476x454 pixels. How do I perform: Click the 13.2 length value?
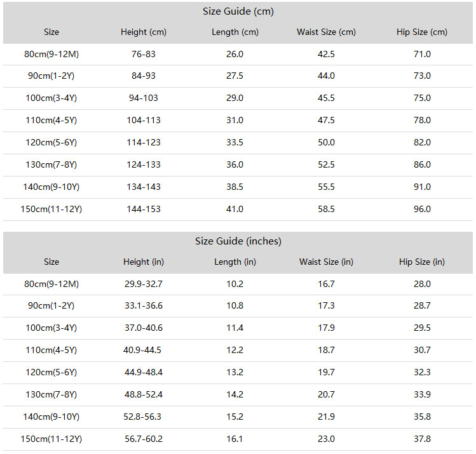(x=235, y=372)
